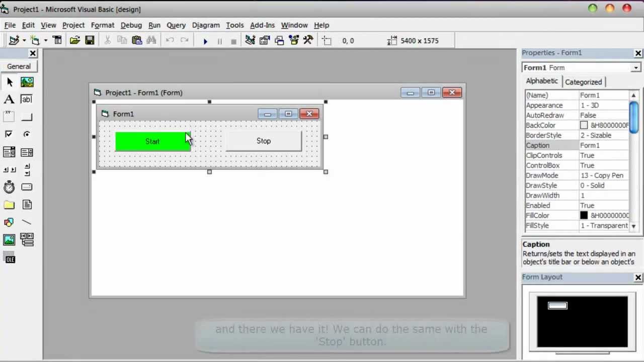Viewport: 644px width, 362px height.
Task: Switch to the Categorized properties tab
Action: pos(583,82)
